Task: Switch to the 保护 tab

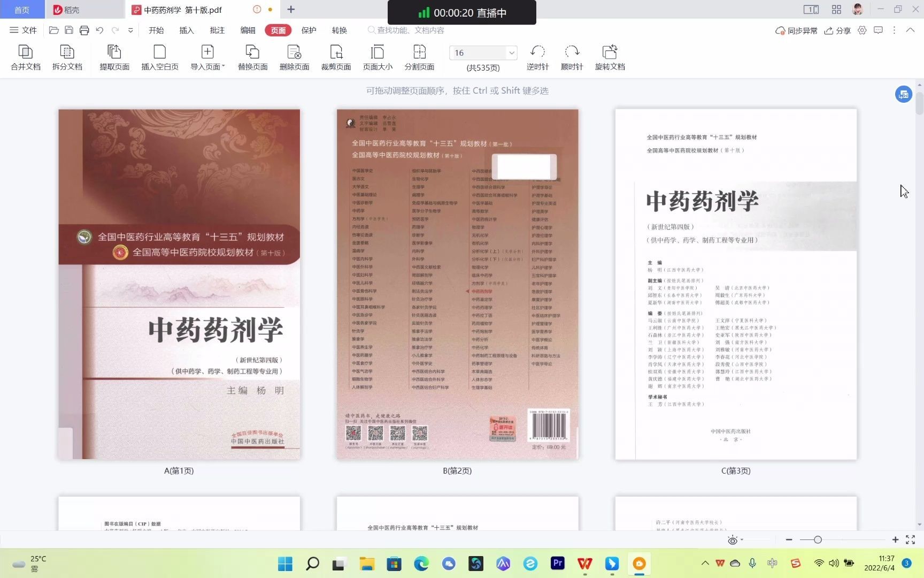Action: (309, 31)
